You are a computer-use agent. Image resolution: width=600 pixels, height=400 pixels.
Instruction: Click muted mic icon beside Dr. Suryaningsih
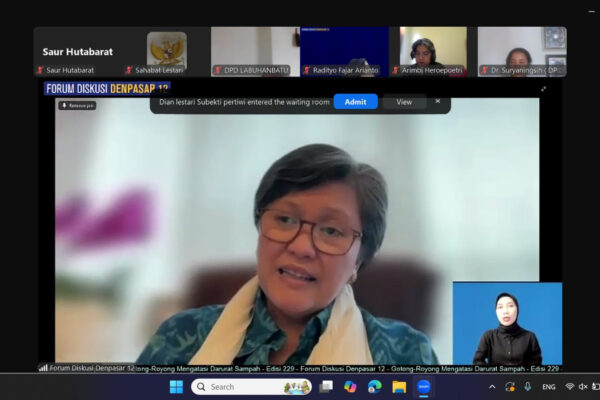484,70
